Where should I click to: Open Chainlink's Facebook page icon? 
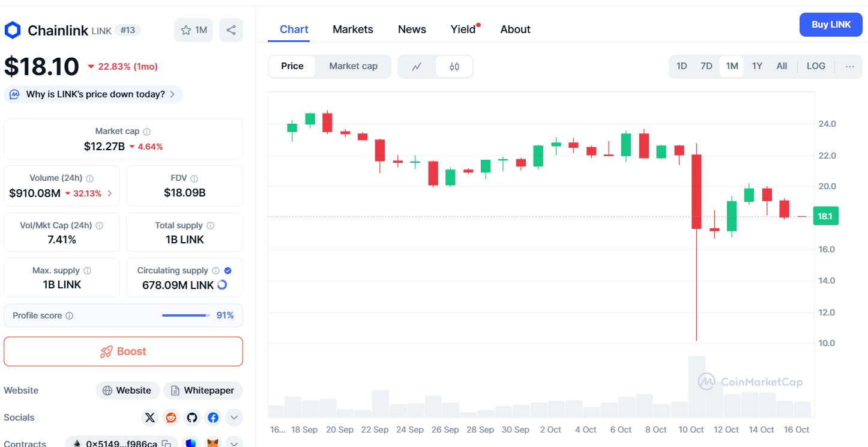tap(213, 418)
